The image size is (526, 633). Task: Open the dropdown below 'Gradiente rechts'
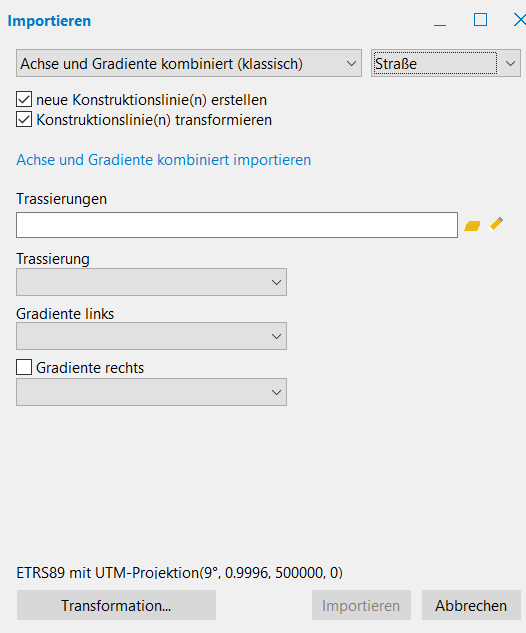pyautogui.click(x=151, y=392)
